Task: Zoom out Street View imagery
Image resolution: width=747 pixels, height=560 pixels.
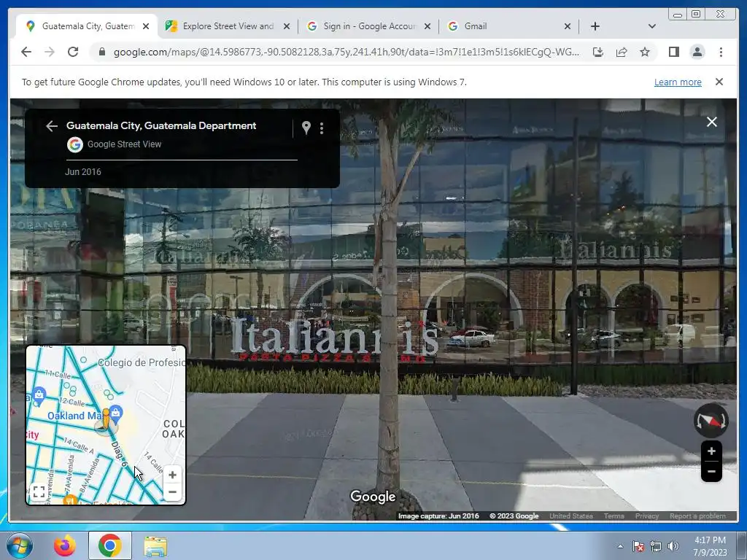Action: click(711, 472)
